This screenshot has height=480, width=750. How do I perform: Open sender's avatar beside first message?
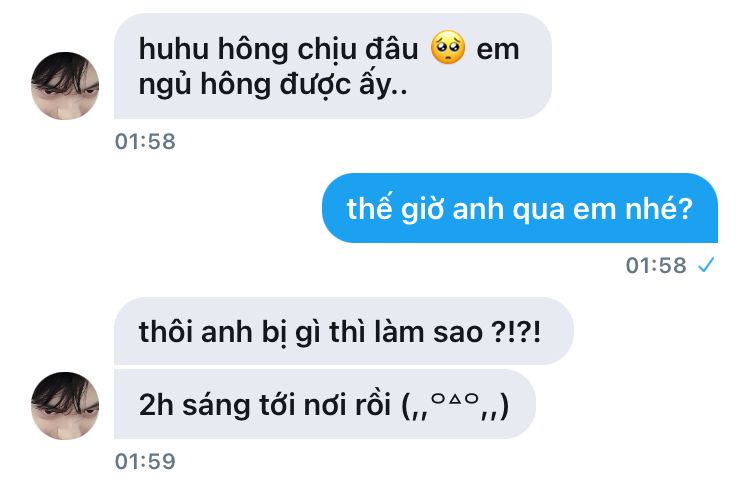pyautogui.click(x=65, y=86)
